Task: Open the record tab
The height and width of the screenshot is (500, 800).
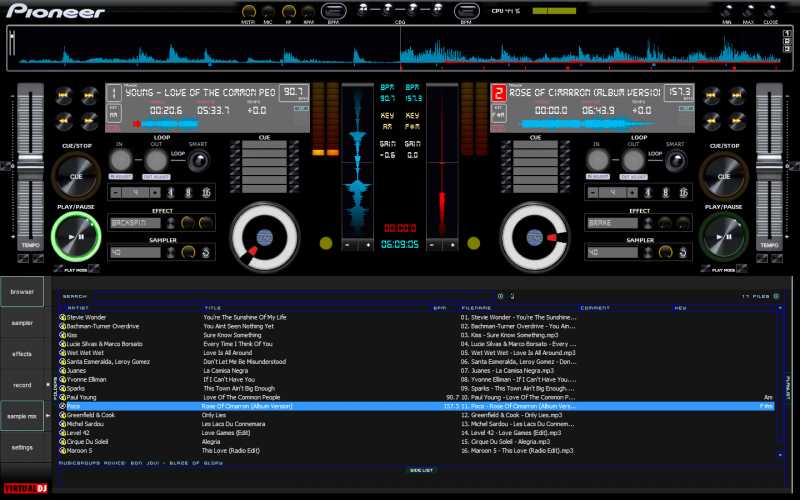Action: (x=22, y=385)
